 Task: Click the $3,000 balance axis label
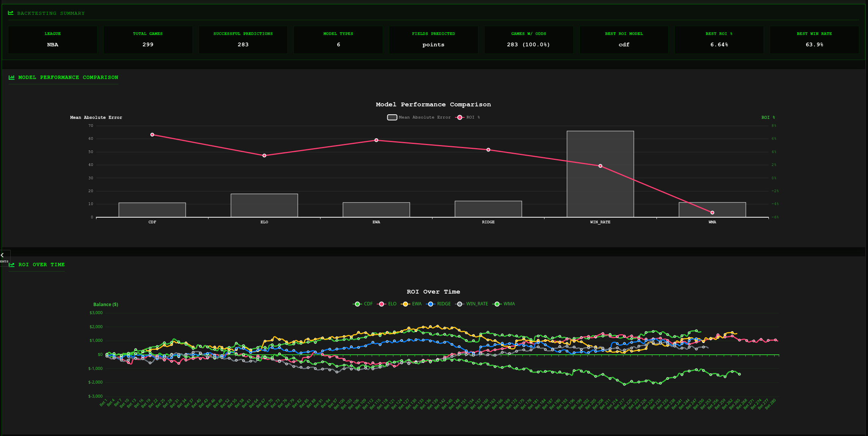pyautogui.click(x=96, y=313)
